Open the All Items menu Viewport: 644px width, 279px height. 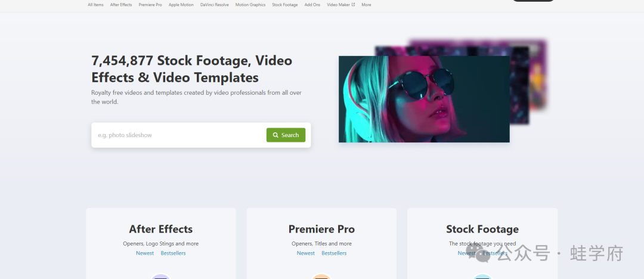pos(95,5)
